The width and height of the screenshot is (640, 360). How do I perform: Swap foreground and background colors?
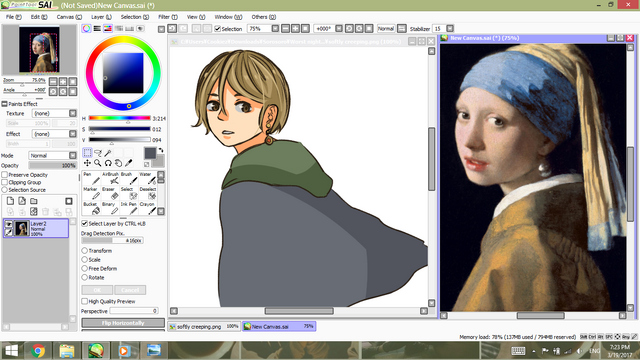tap(161, 150)
